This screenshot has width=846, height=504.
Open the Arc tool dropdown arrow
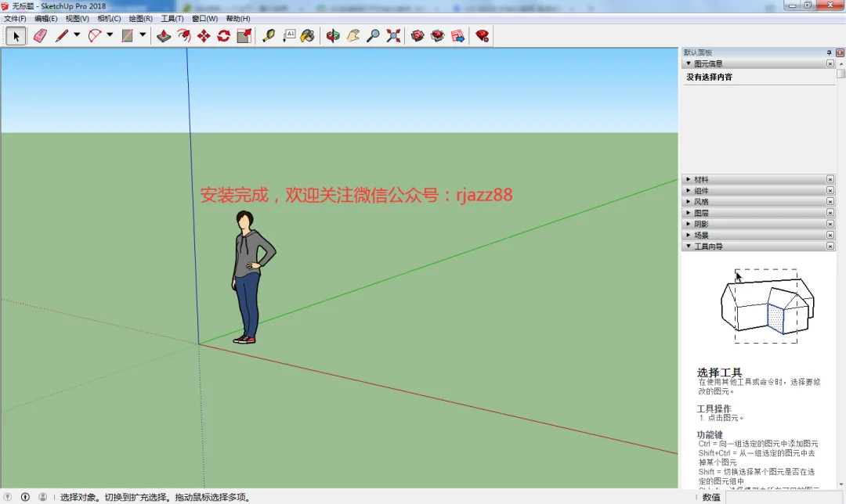110,35
